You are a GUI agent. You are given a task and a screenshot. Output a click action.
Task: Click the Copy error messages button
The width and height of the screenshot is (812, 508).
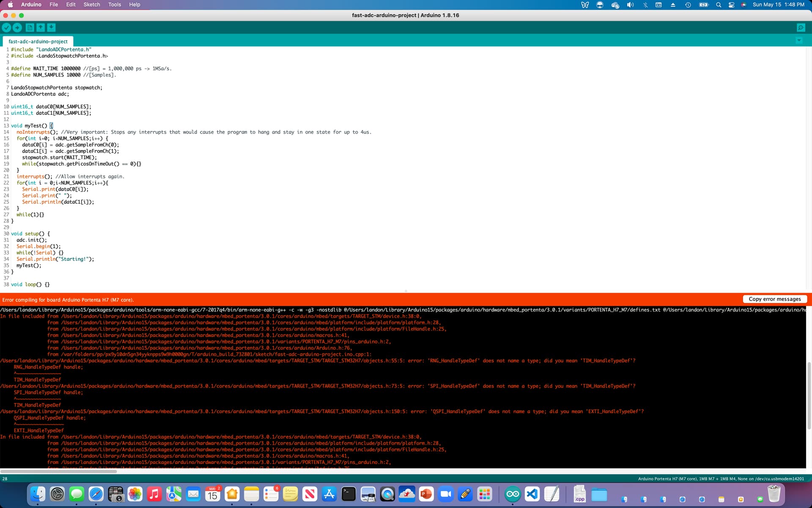pyautogui.click(x=775, y=299)
